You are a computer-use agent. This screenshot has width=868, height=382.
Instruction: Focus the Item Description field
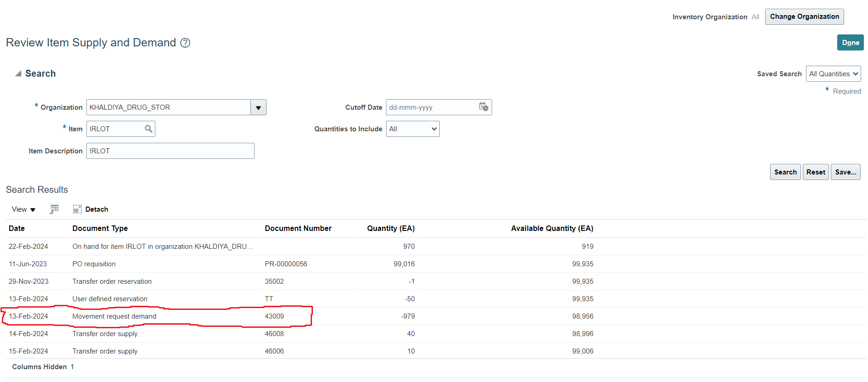point(170,151)
